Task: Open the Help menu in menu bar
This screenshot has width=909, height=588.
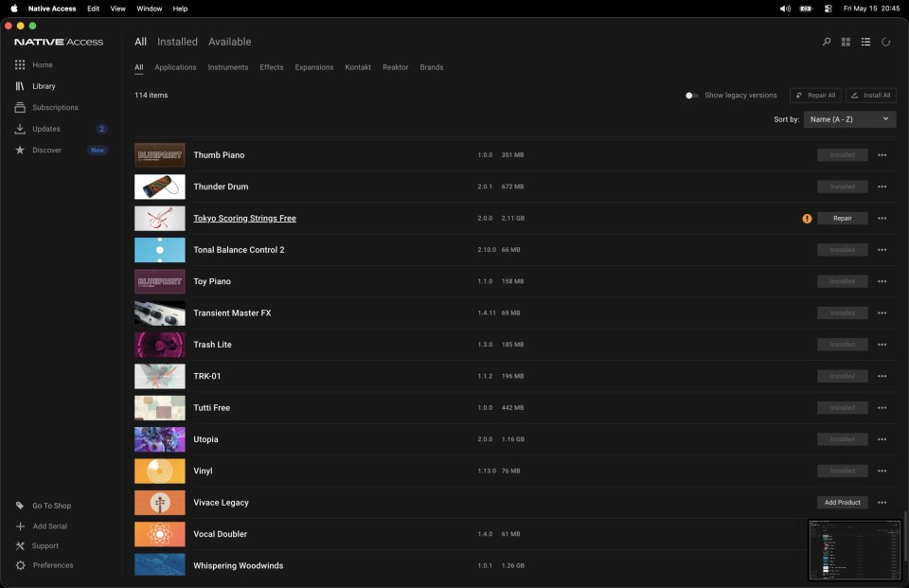Action: click(180, 9)
